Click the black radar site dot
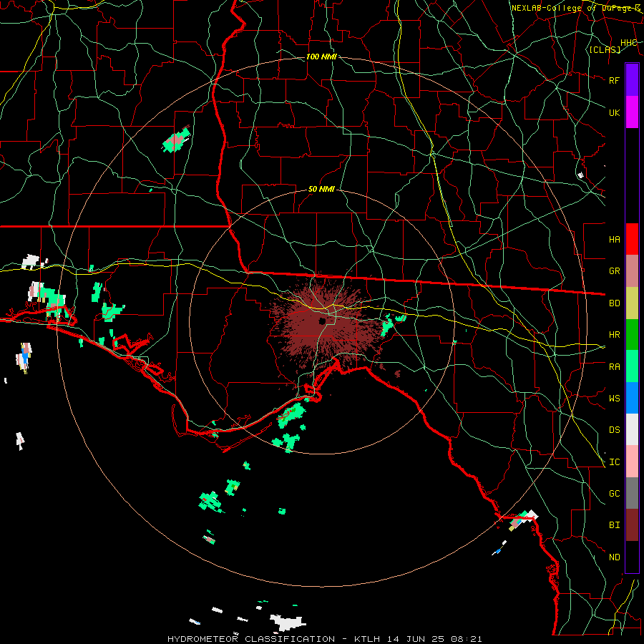 point(322,321)
